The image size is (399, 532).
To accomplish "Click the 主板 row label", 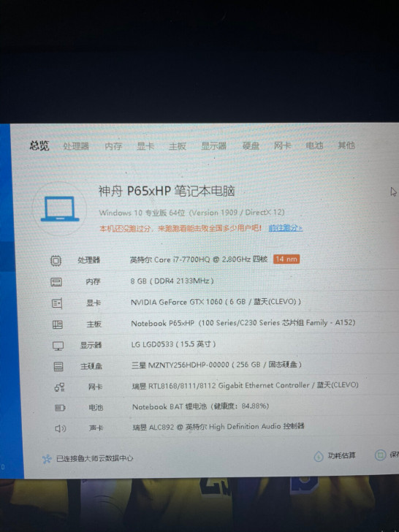I will pyautogui.click(x=94, y=324).
